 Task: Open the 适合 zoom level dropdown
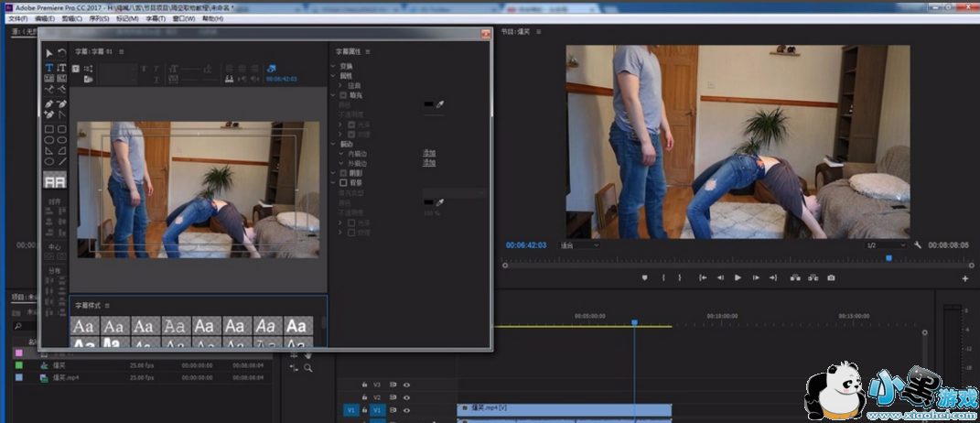pos(582,245)
